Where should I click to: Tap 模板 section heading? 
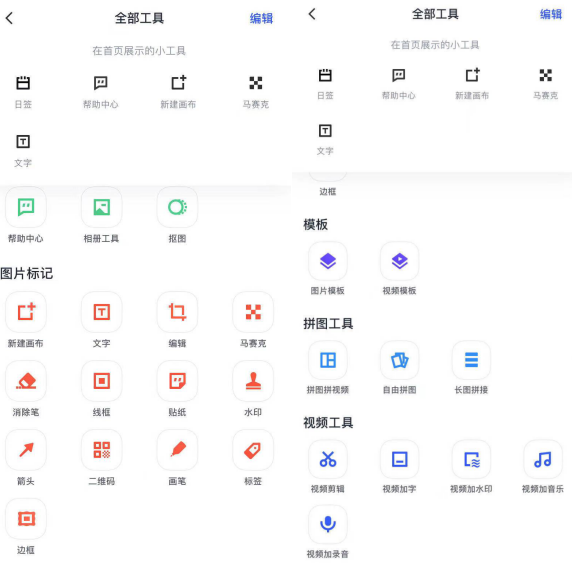316,224
